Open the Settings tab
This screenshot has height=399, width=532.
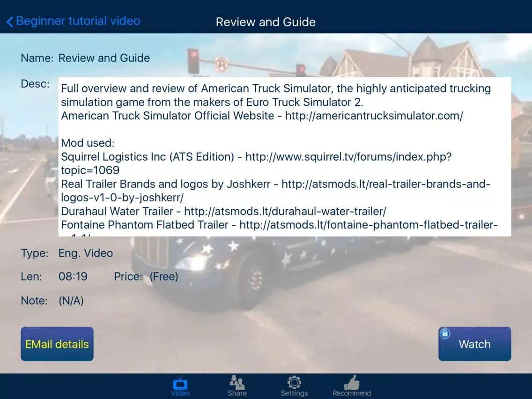point(294,386)
